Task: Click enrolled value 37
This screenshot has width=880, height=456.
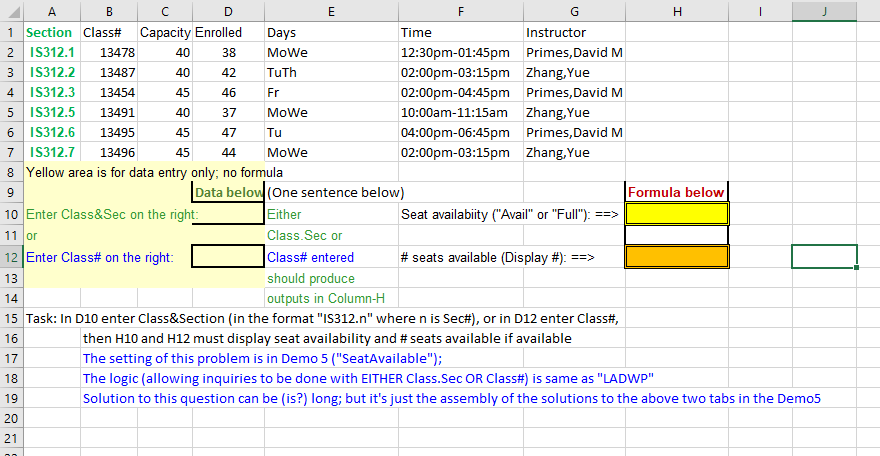Action: coord(228,112)
